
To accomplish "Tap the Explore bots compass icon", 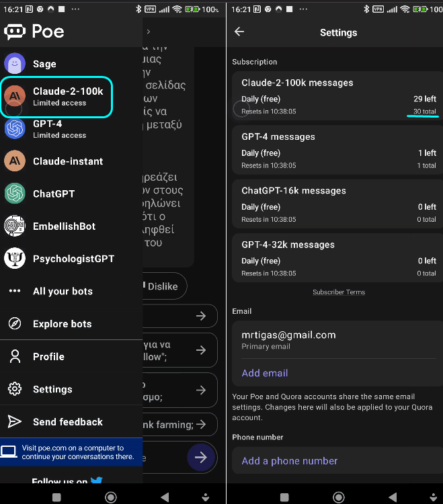I will pyautogui.click(x=15, y=323).
